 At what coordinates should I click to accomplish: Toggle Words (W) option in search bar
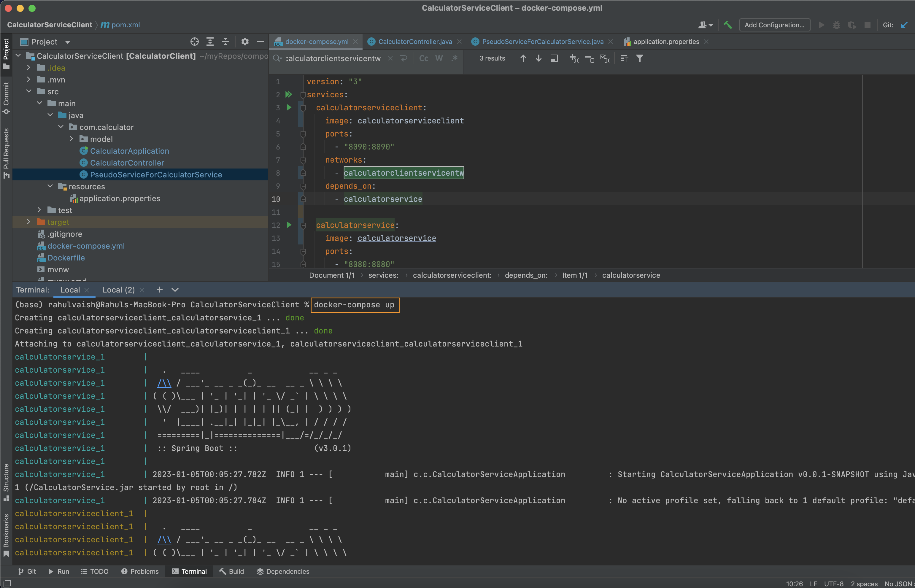439,58
